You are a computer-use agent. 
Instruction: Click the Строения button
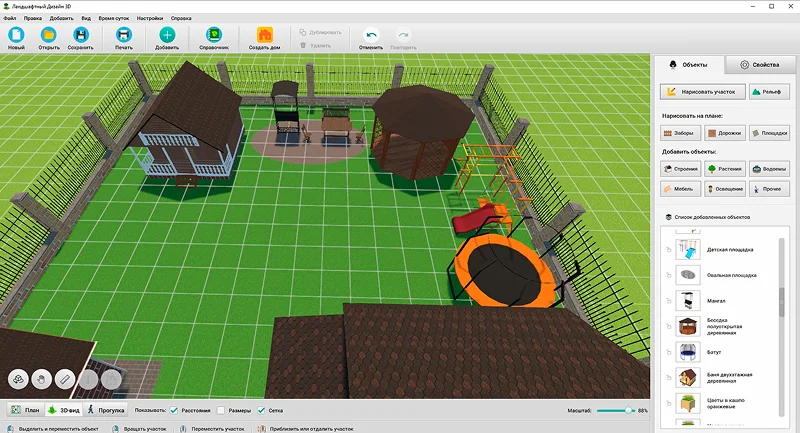click(x=681, y=169)
